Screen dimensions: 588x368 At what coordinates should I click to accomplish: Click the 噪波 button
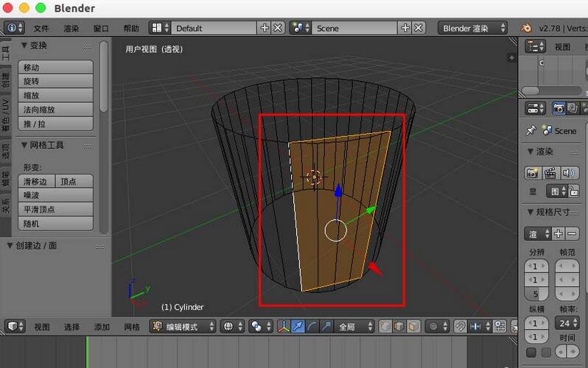coord(55,195)
